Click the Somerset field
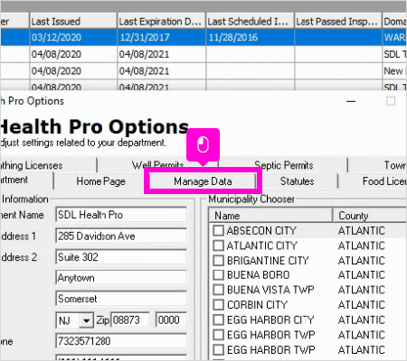This screenshot has height=361, width=407. coord(121,299)
